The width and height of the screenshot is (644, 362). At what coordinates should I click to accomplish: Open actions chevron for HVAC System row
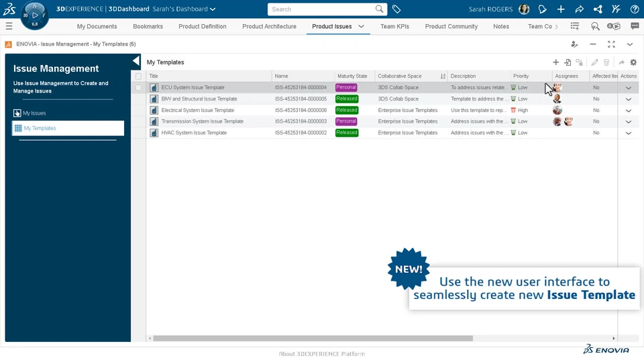[629, 133]
